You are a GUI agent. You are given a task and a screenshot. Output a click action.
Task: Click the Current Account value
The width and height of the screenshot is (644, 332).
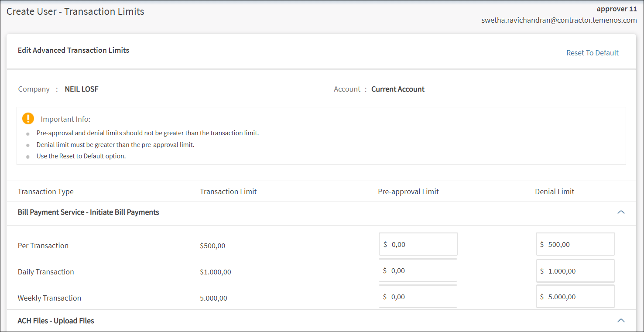397,89
